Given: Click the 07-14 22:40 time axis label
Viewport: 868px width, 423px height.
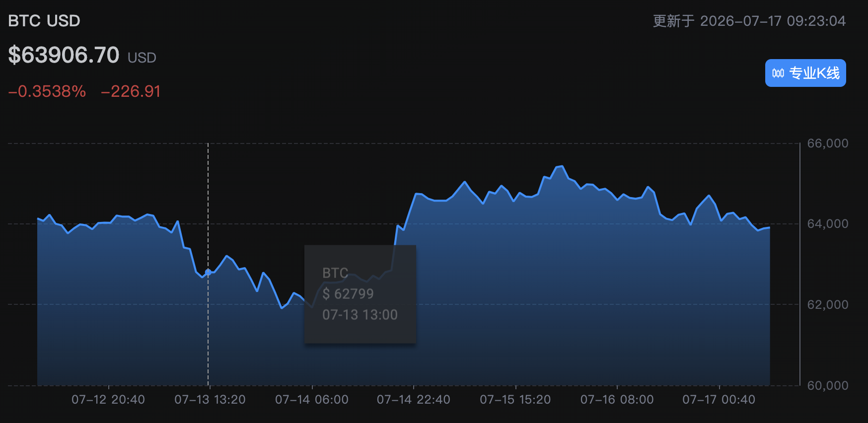Looking at the screenshot, I should (414, 400).
